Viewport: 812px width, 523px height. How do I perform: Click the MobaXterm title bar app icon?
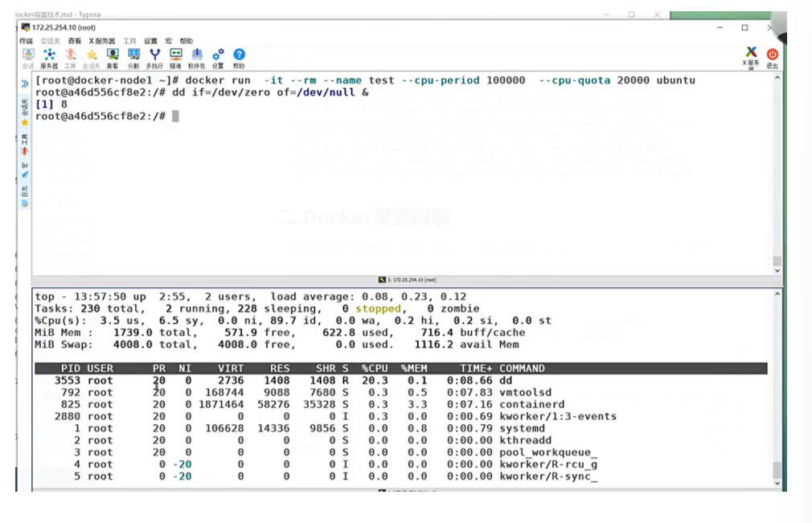pos(26,27)
